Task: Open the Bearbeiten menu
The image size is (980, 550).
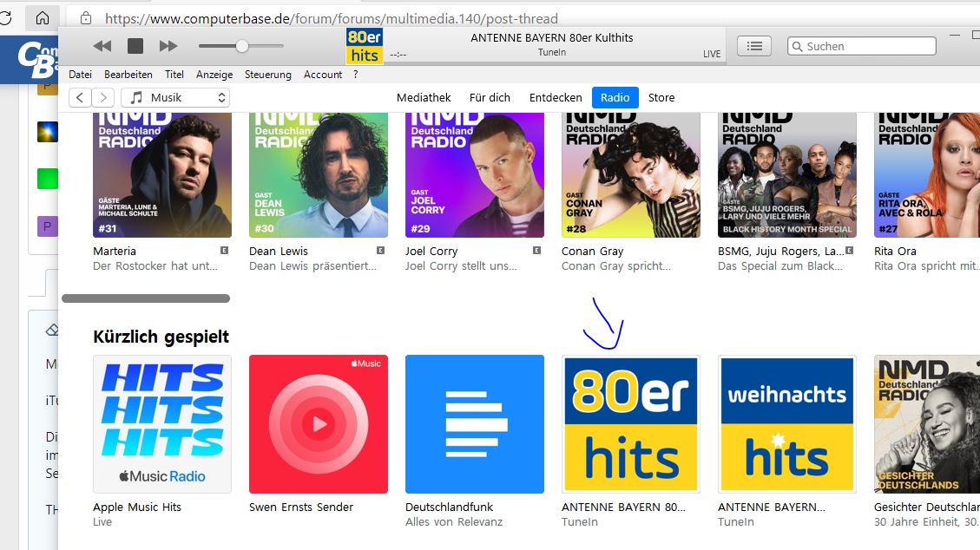Action: tap(128, 75)
